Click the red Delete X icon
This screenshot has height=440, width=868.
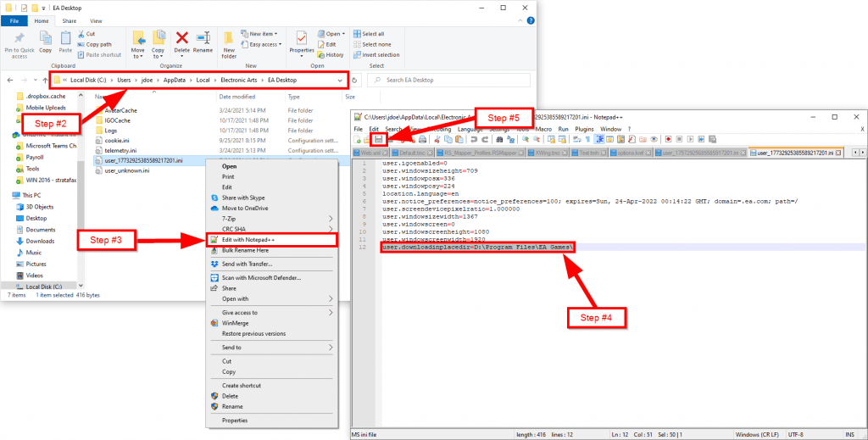coord(181,37)
